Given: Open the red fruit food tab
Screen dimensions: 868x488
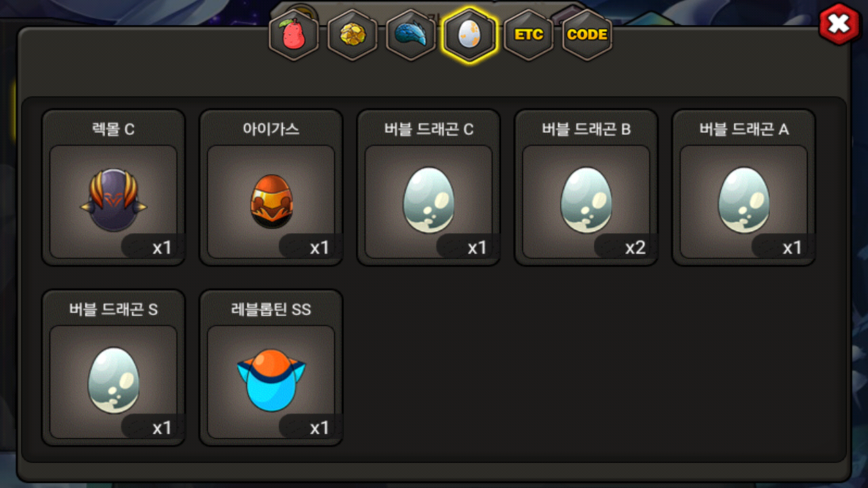Looking at the screenshot, I should (x=294, y=36).
